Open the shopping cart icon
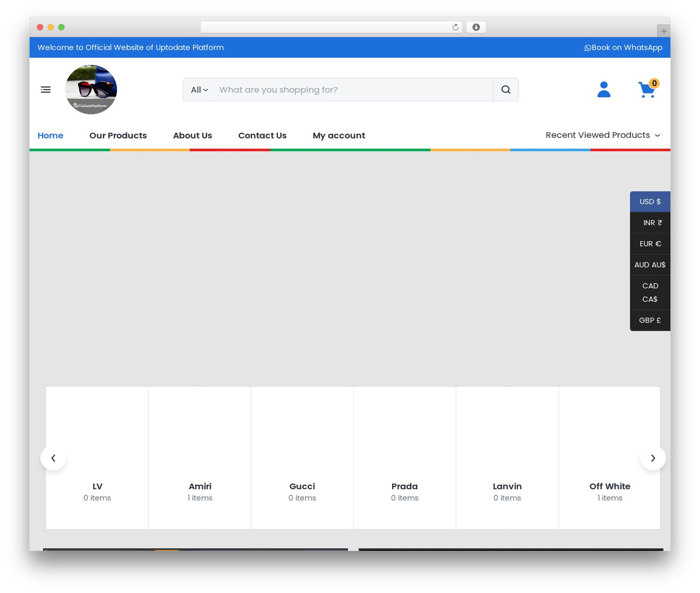 (647, 89)
